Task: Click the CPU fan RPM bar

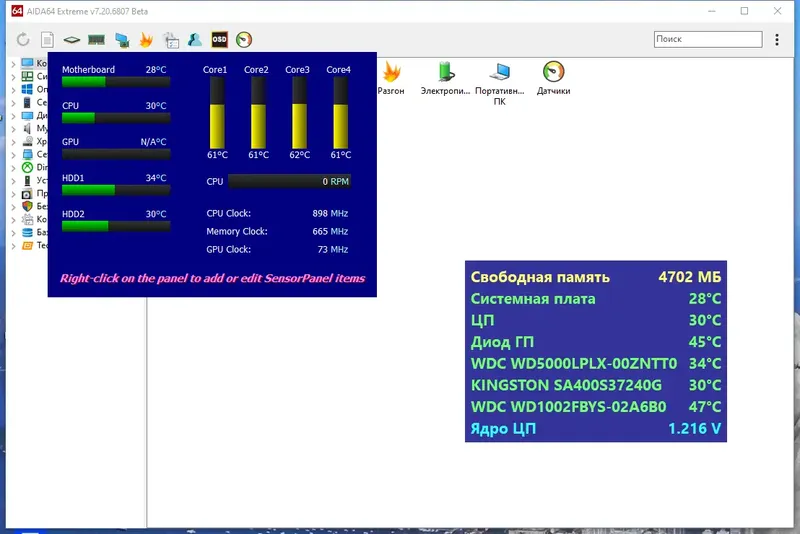Action: point(289,181)
